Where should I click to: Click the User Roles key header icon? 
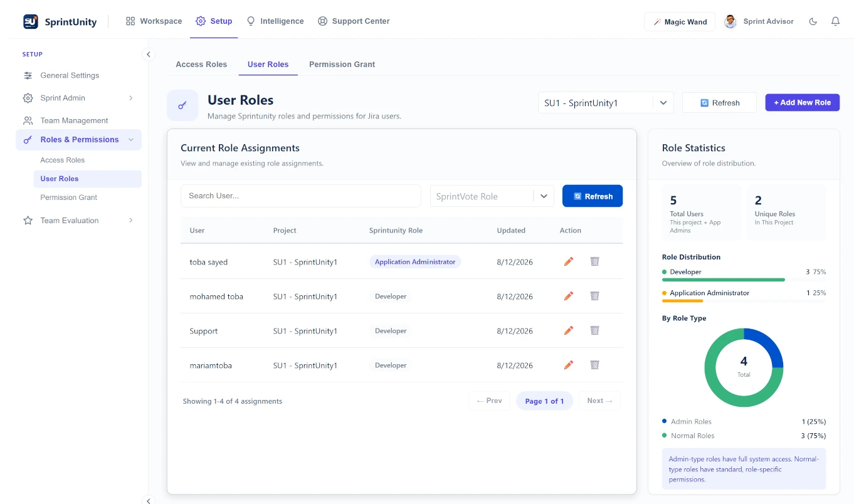(182, 105)
